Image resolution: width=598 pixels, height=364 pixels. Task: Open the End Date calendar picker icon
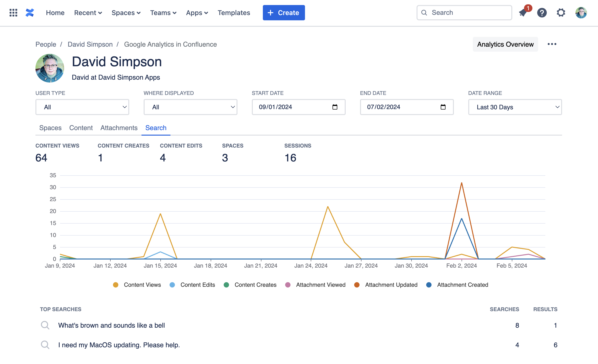443,107
